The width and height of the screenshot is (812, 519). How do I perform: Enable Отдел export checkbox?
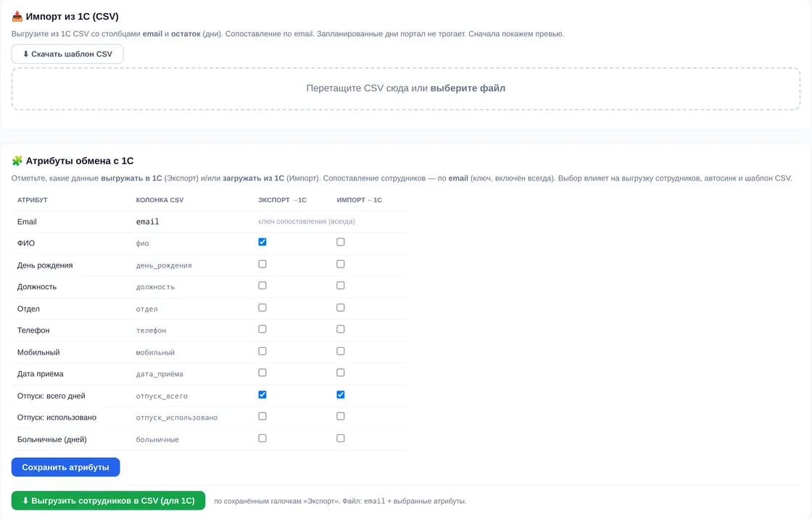tap(262, 307)
